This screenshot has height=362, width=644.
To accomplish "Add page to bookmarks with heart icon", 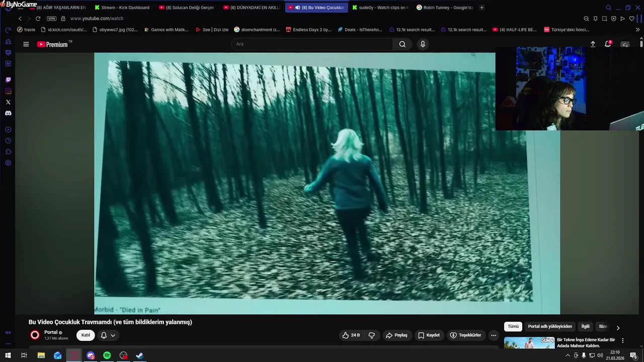I will click(632, 19).
